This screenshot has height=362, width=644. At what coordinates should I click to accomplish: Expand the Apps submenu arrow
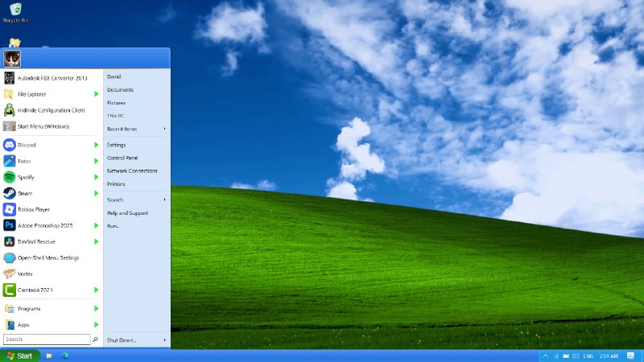96,325
